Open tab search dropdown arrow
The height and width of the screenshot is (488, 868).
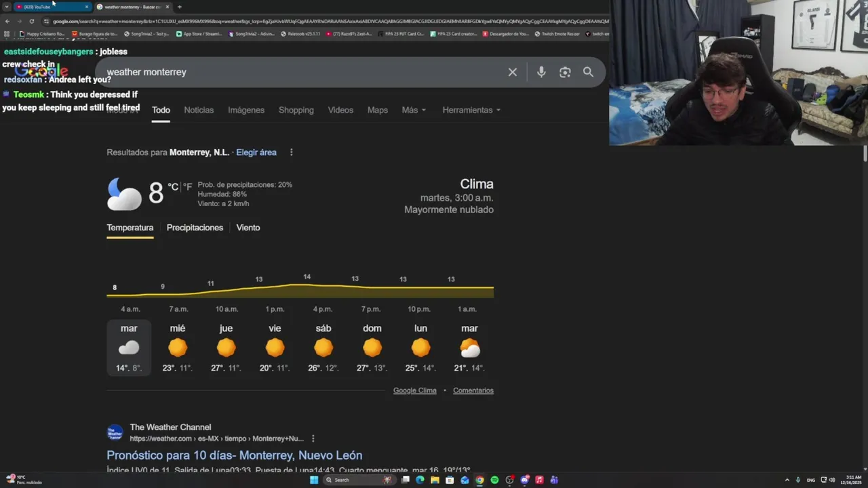[7, 7]
